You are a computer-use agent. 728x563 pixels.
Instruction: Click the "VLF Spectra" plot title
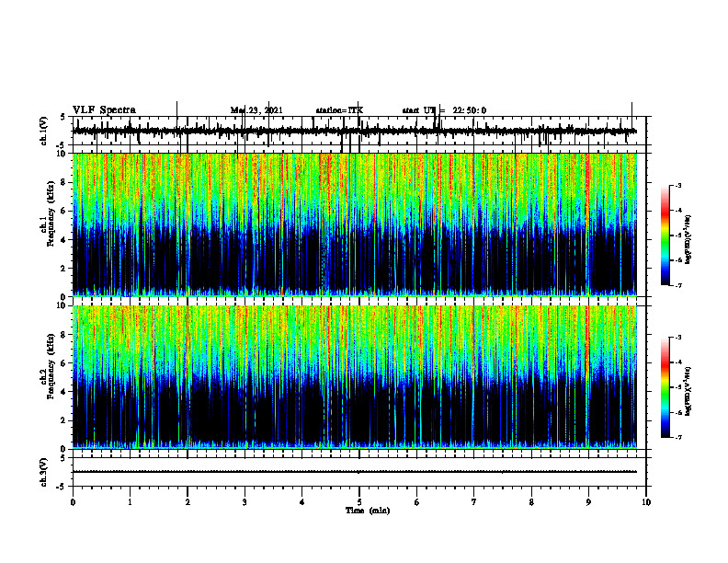click(104, 110)
